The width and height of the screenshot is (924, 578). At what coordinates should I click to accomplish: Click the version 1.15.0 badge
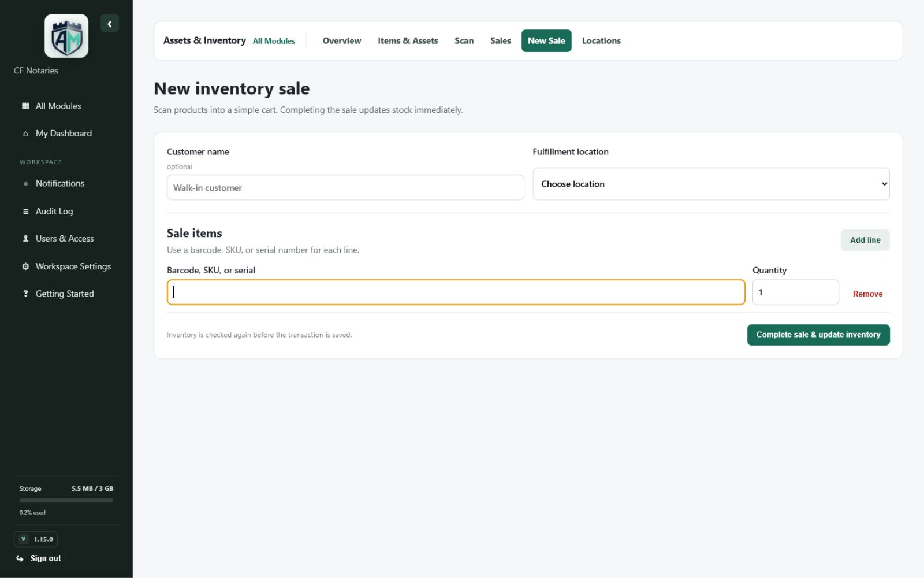[36, 539]
